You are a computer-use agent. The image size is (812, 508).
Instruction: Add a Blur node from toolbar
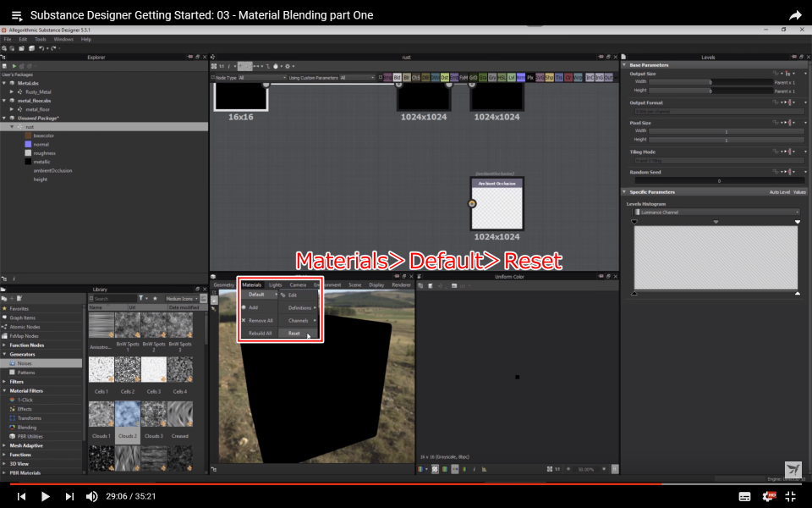(407, 78)
